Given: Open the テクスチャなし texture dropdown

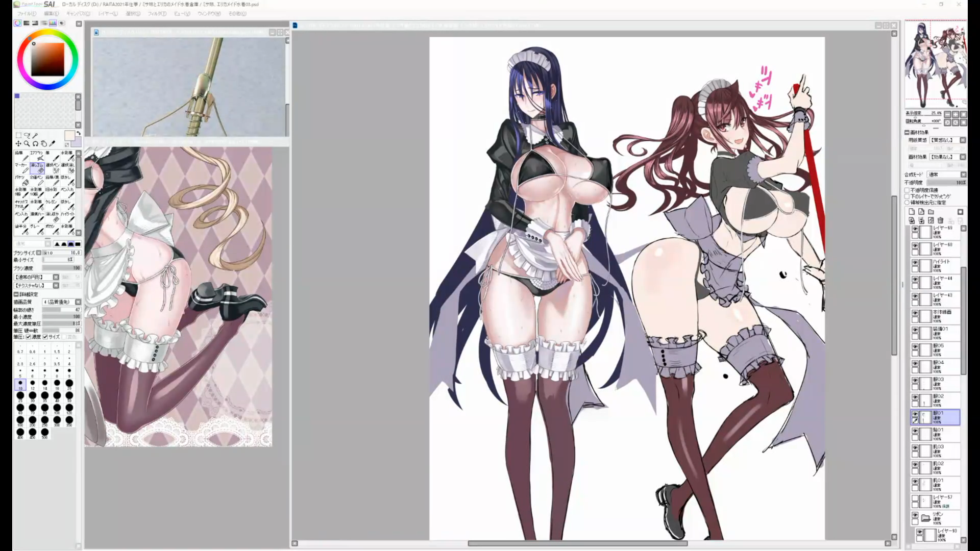Looking at the screenshot, I should click(x=56, y=285).
